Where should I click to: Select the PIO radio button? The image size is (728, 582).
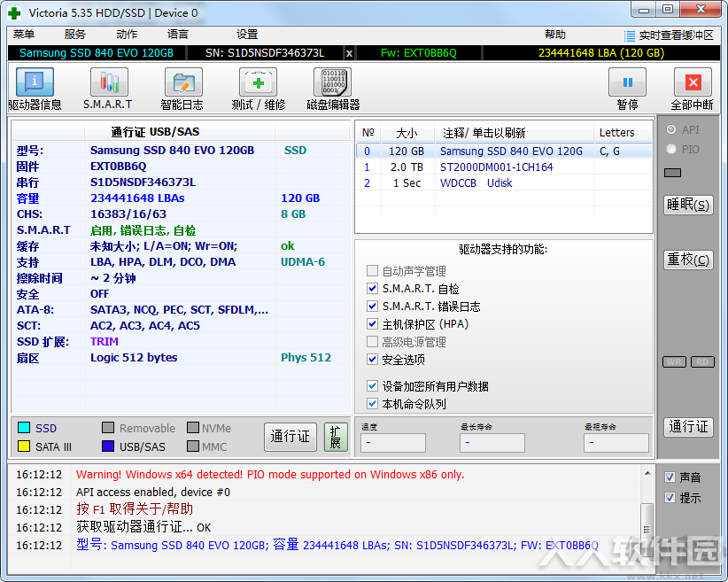[671, 149]
